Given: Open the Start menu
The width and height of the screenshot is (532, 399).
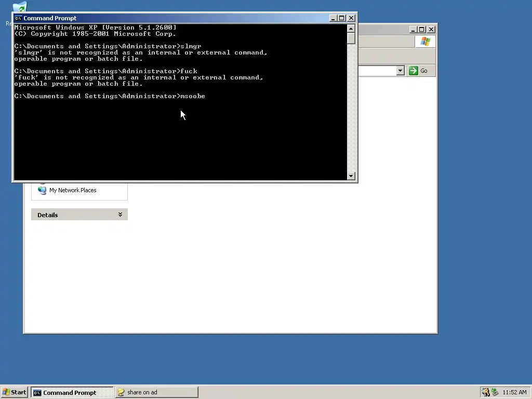Looking at the screenshot, I should (14, 392).
